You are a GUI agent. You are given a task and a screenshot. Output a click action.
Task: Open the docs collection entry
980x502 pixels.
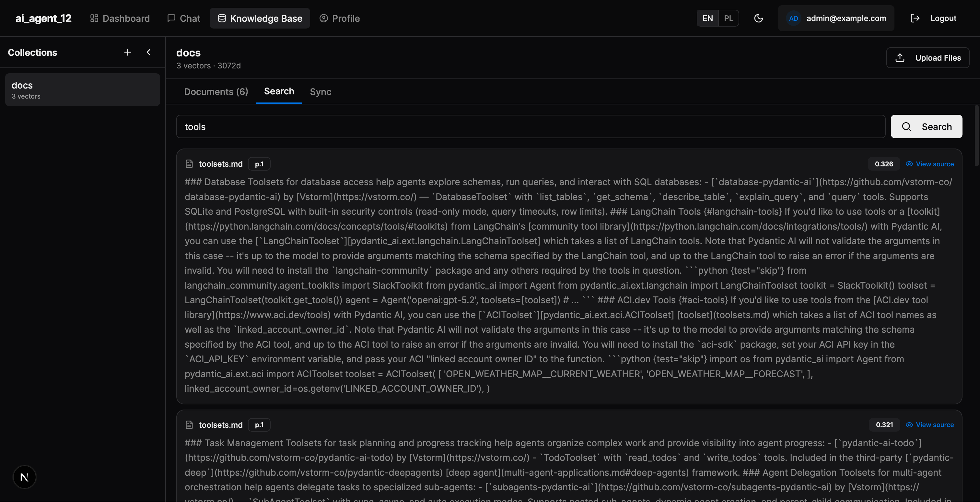click(x=82, y=90)
